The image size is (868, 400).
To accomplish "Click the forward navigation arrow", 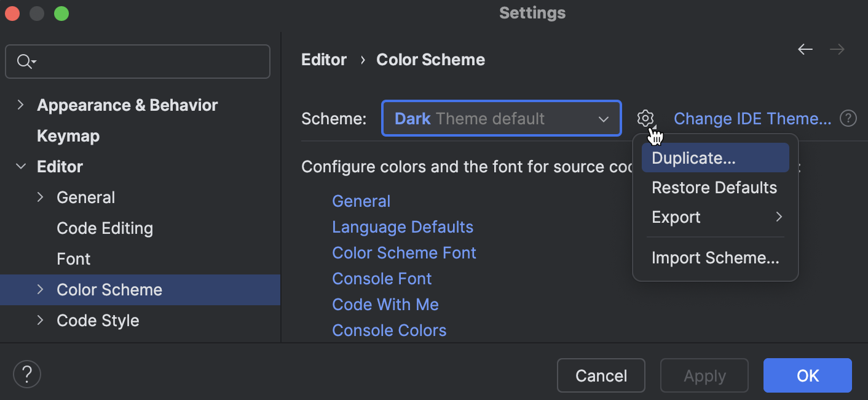I will click(837, 49).
